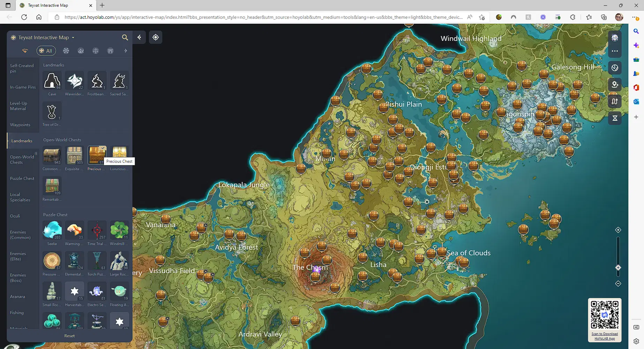The width and height of the screenshot is (644, 349).
Task: Expand the Teyvat Interactive Map dropdown
Action: pos(73,37)
